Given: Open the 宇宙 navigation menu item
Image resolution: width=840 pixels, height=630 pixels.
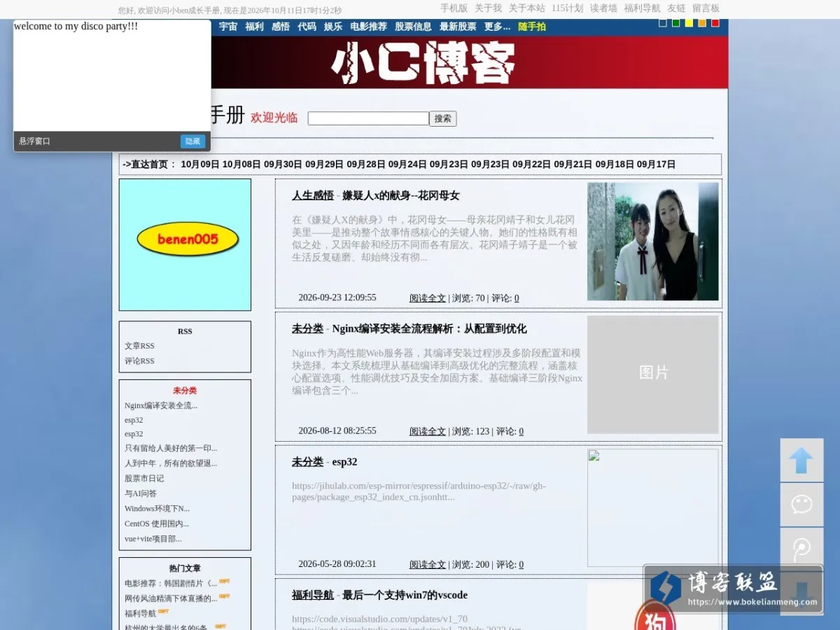Looking at the screenshot, I should coord(228,27).
